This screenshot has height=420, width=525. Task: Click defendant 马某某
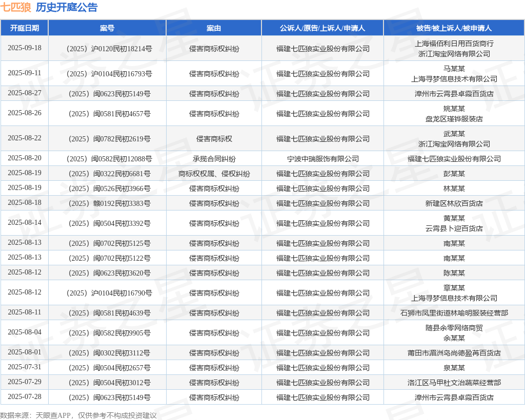tap(454, 69)
